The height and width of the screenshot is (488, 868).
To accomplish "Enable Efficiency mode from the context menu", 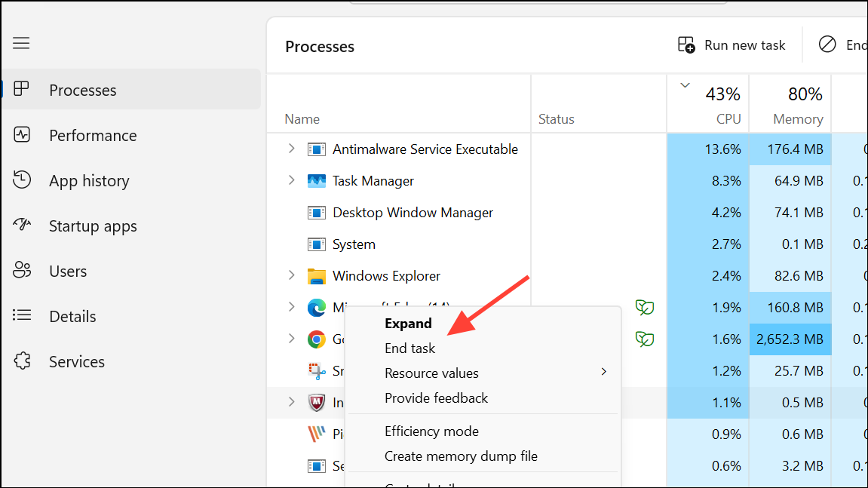I will click(431, 431).
